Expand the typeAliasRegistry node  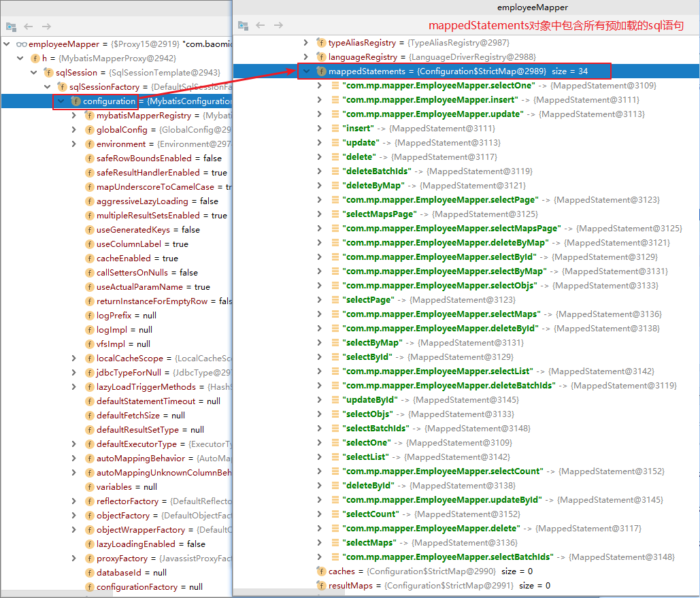pos(306,42)
